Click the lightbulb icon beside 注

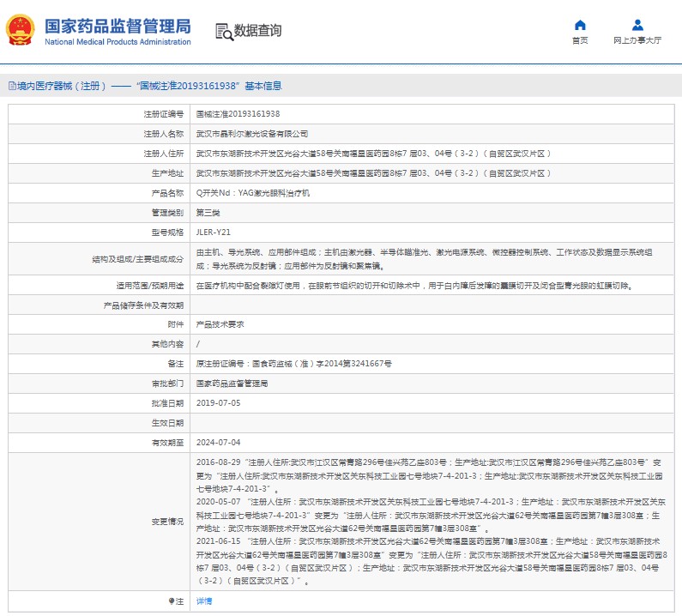(x=172, y=601)
